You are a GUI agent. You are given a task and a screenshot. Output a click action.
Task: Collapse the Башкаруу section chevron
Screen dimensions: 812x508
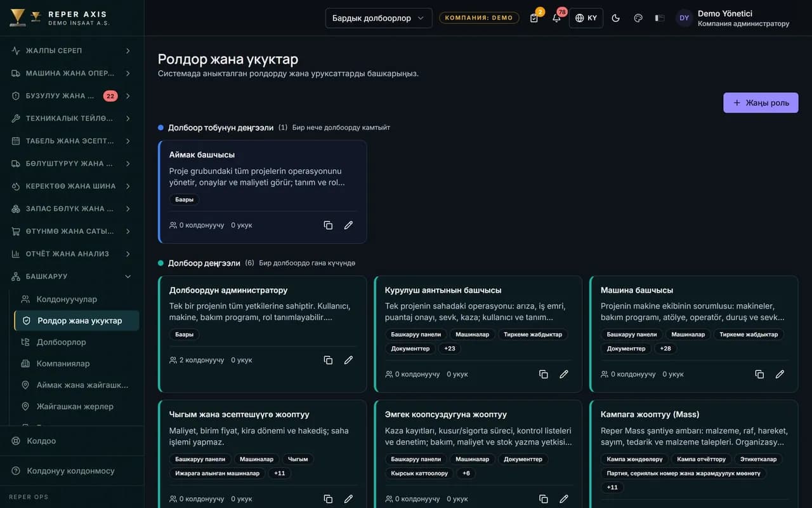pos(128,276)
